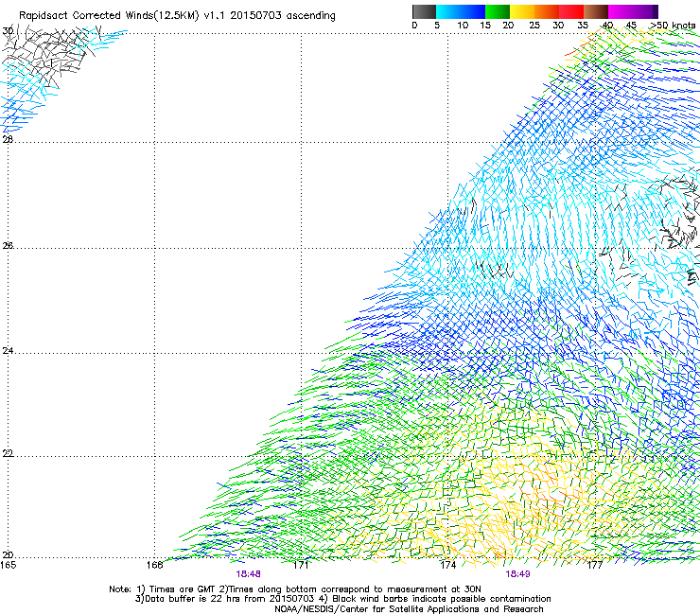
Task: Click the red 30-35 knots legend color
Action: click(571, 11)
